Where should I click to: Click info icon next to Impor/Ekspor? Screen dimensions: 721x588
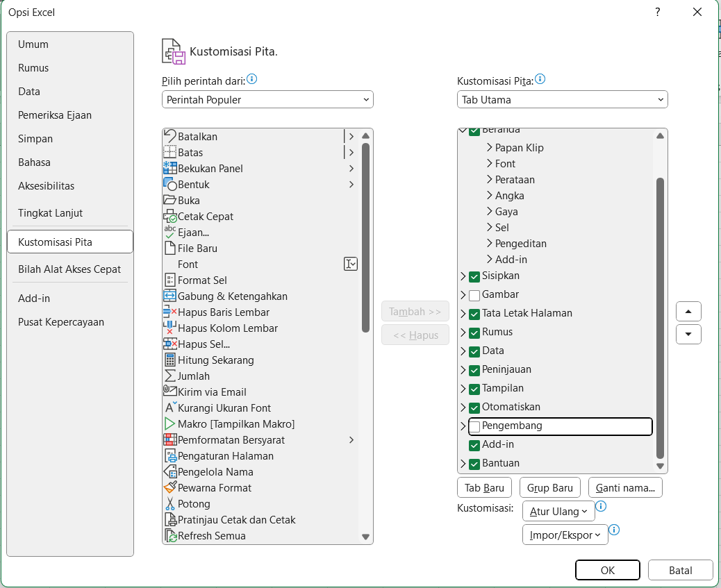pyautogui.click(x=614, y=530)
